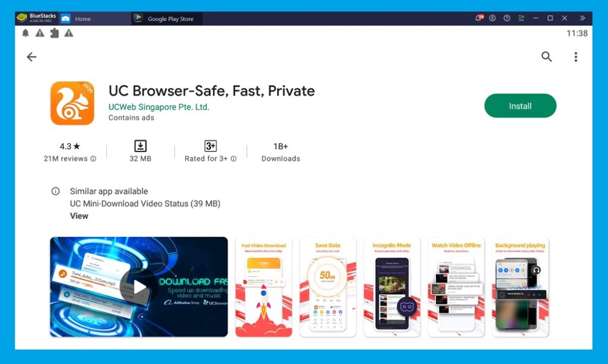The height and width of the screenshot is (364, 608).
Task: Click the Rated for 3+ label
Action: (x=206, y=159)
